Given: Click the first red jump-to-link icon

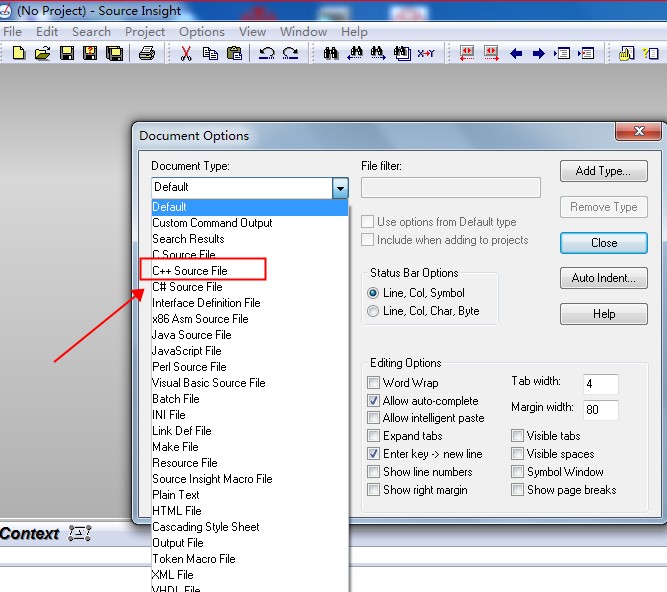Looking at the screenshot, I should (x=467, y=54).
